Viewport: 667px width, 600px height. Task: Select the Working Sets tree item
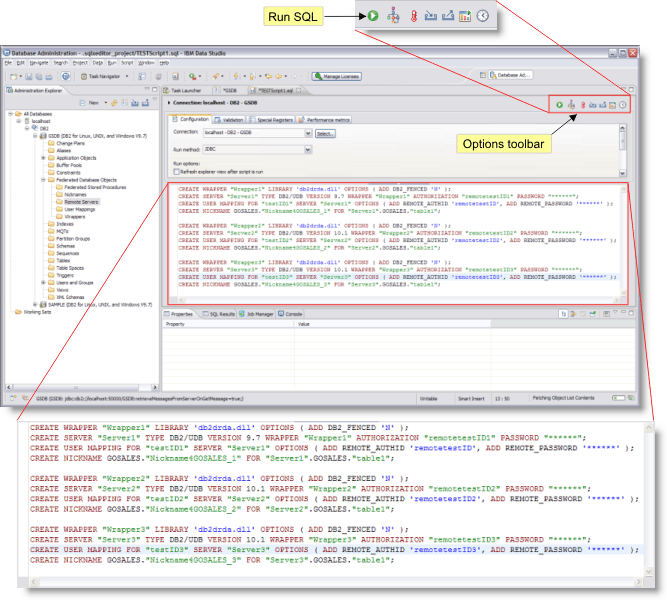coord(33,312)
